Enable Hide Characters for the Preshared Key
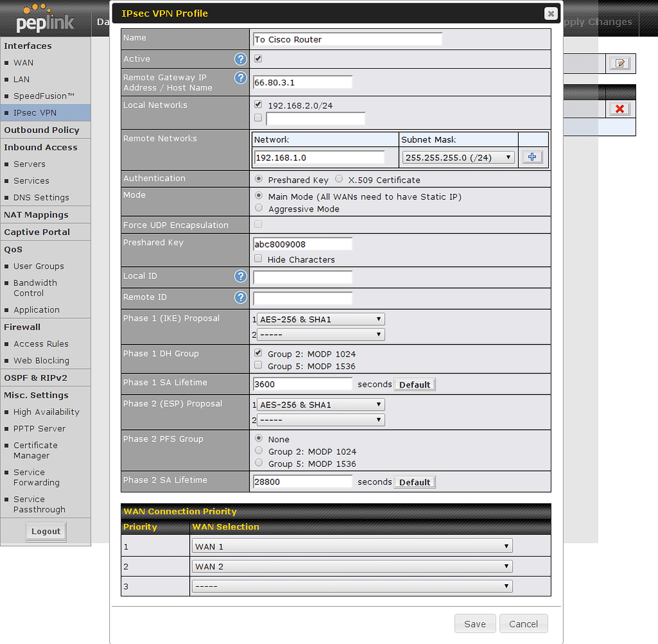The height and width of the screenshot is (644, 658). pos(258,258)
